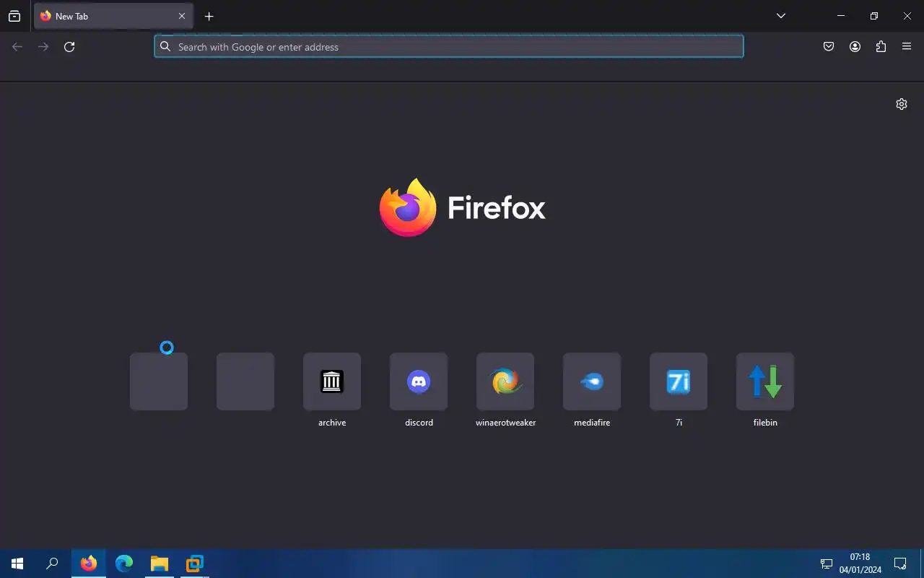Open File Explorer from taskbar
This screenshot has height=578, width=924.
coord(160,564)
